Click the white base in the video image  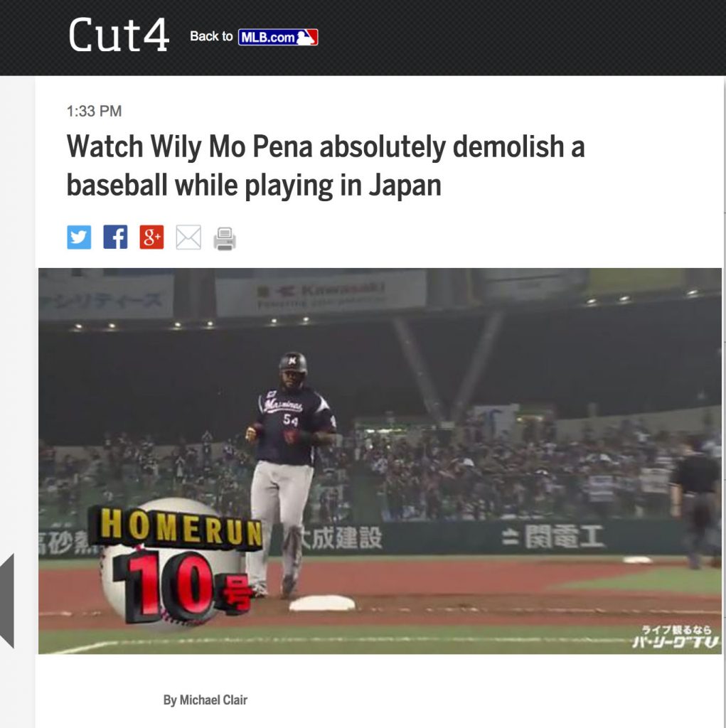pyautogui.click(x=322, y=603)
